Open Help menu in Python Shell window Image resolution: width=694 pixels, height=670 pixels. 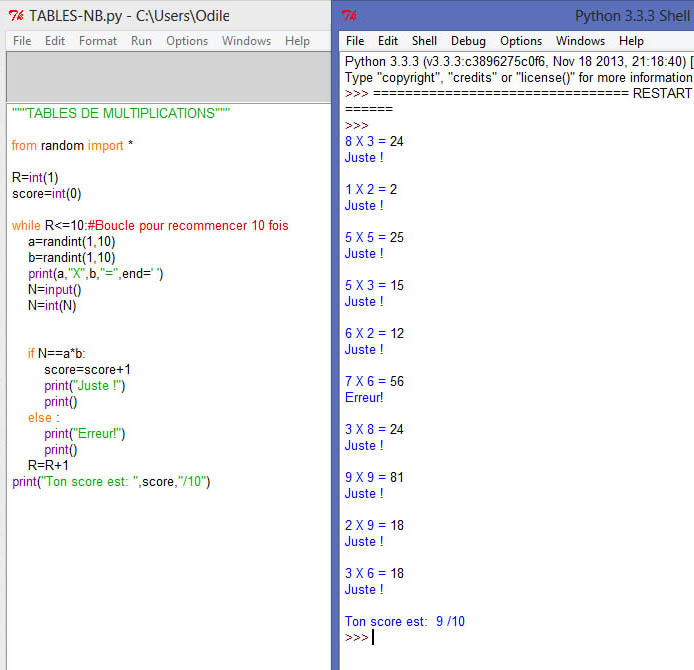(631, 41)
